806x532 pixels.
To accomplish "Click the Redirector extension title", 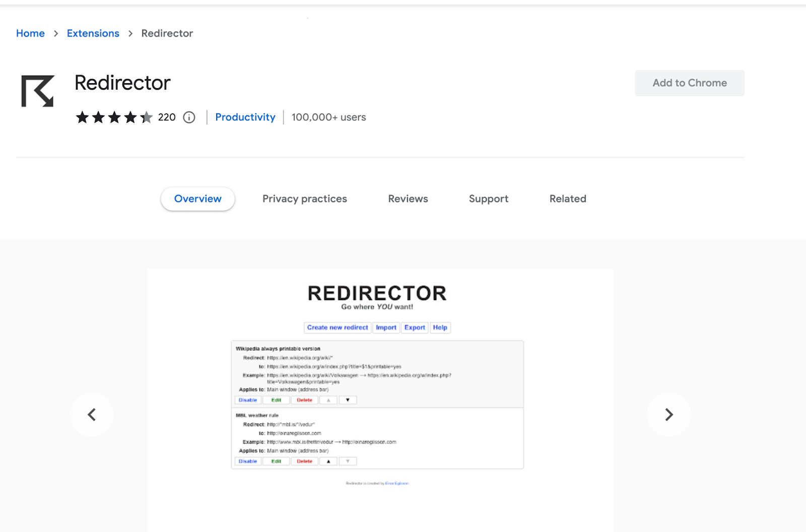I will point(122,83).
